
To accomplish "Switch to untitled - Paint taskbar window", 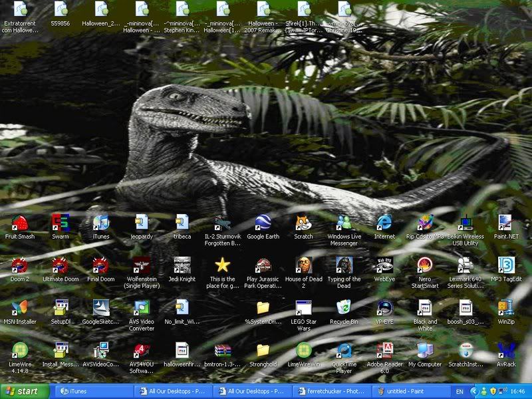I will coord(411,391).
